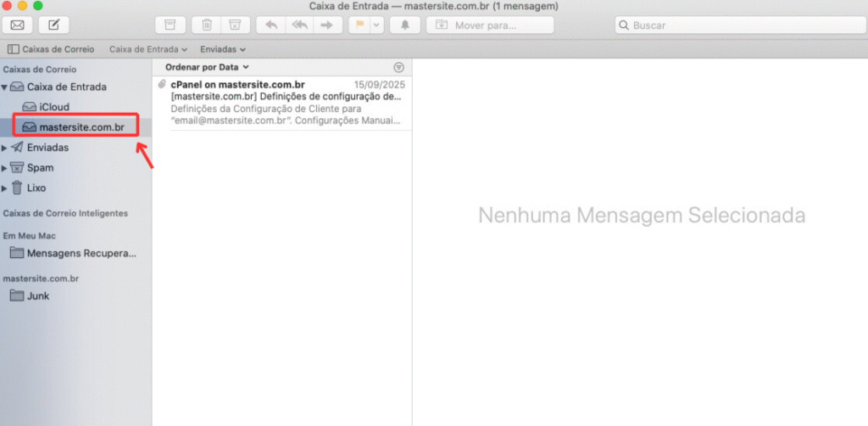This screenshot has width=868, height=426.
Task: Open the cPanel on mastersite.com.br email
Action: point(280,103)
